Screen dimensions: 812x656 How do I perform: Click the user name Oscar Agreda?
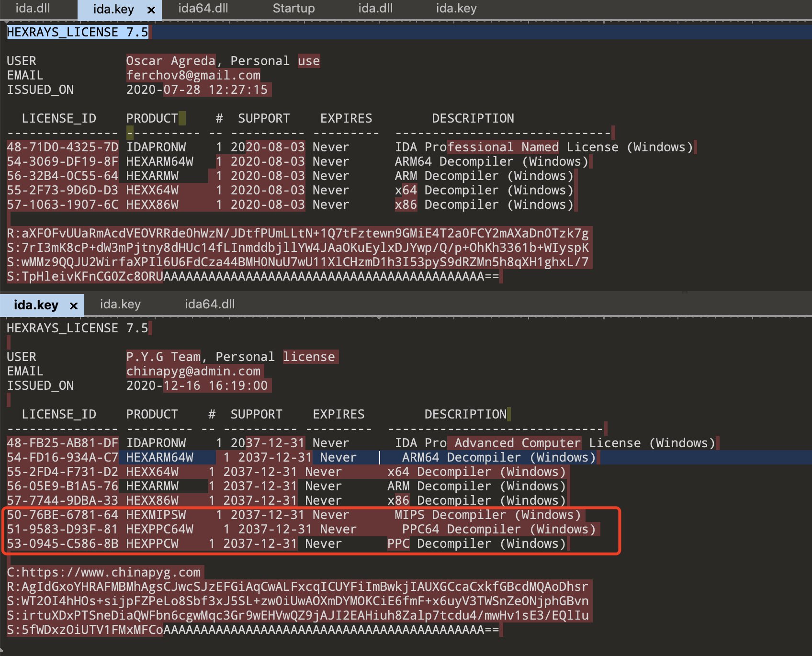click(171, 61)
